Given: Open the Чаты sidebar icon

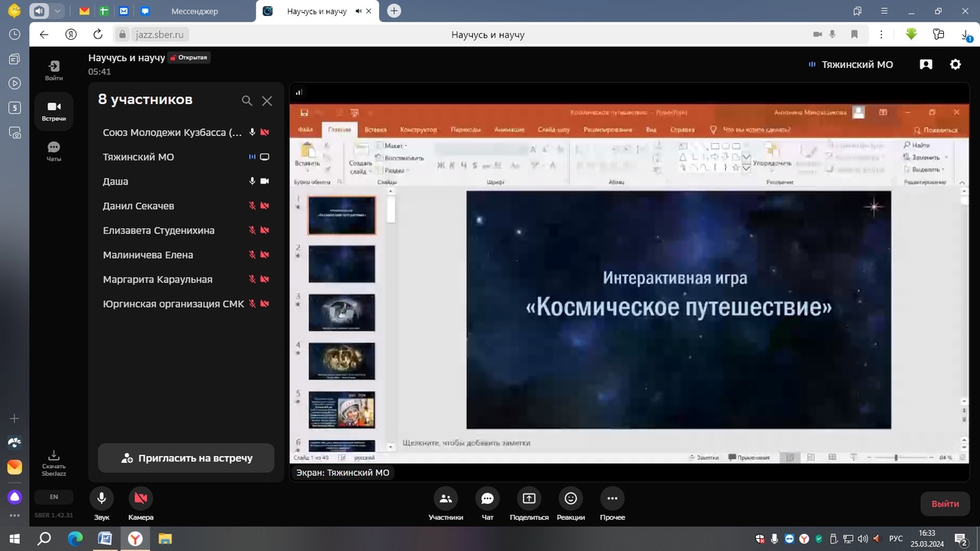Looking at the screenshot, I should point(54,147).
